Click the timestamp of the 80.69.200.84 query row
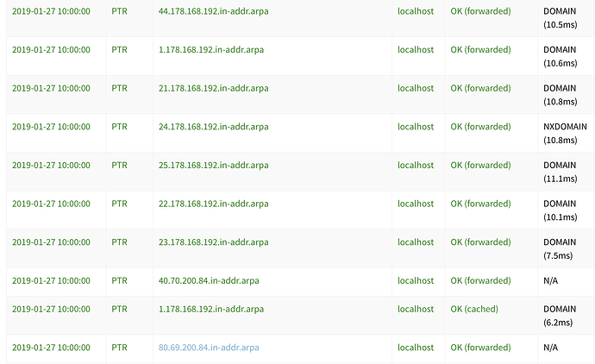 tap(51, 348)
